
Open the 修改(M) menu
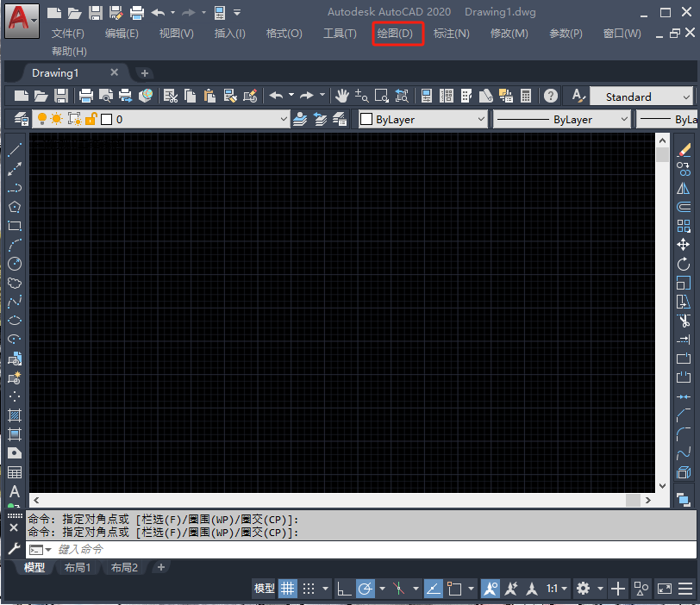[509, 34]
